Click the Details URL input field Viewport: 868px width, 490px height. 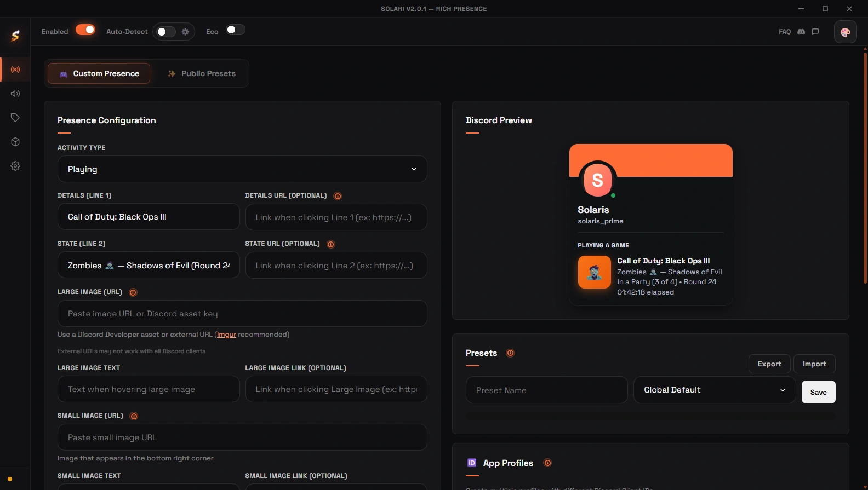336,217
